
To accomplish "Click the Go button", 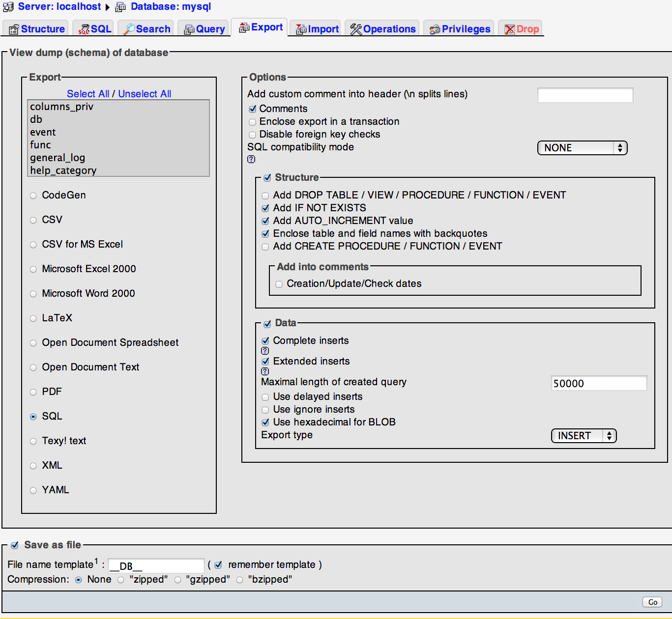I will (652, 602).
